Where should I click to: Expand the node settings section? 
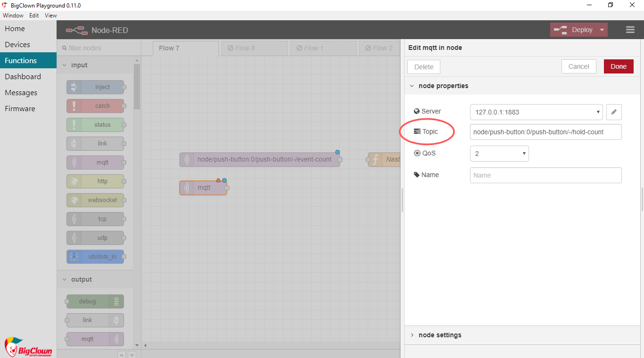[x=412, y=335]
